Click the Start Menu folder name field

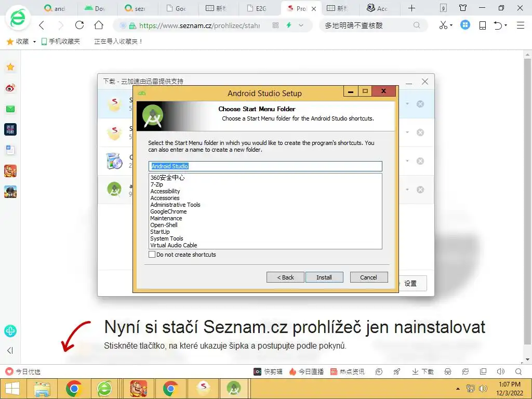(x=265, y=166)
